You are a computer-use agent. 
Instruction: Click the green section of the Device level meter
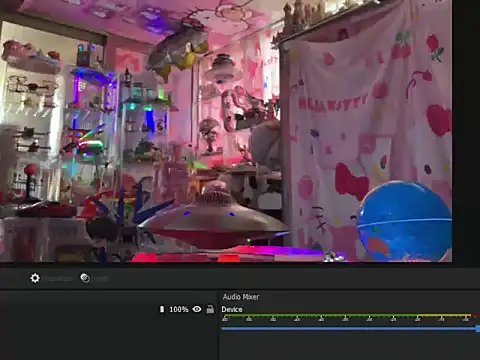tap(319, 315)
